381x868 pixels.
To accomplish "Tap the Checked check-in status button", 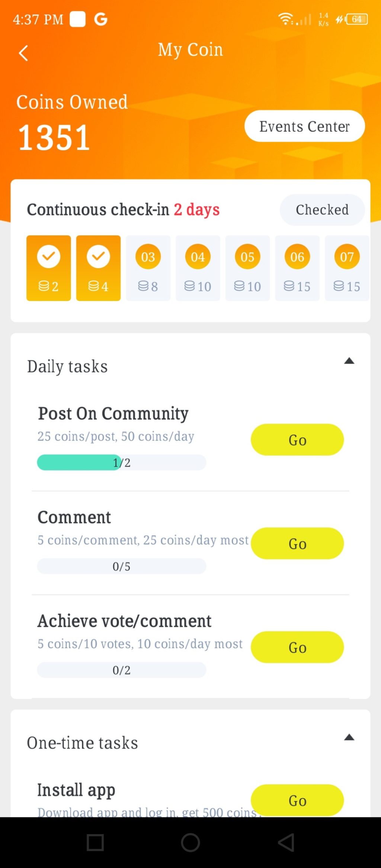I will [322, 210].
